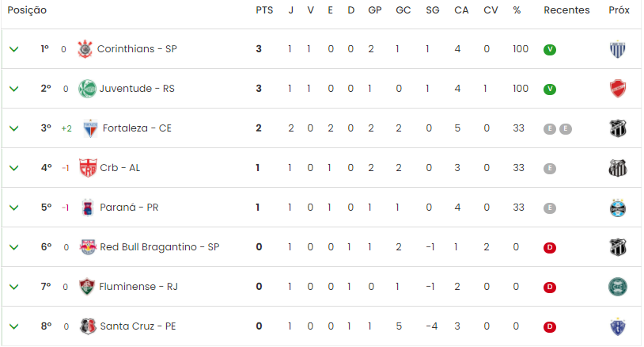Click Corinthians' green V recent result badge
The width and height of the screenshot is (644, 347).
tap(550, 50)
